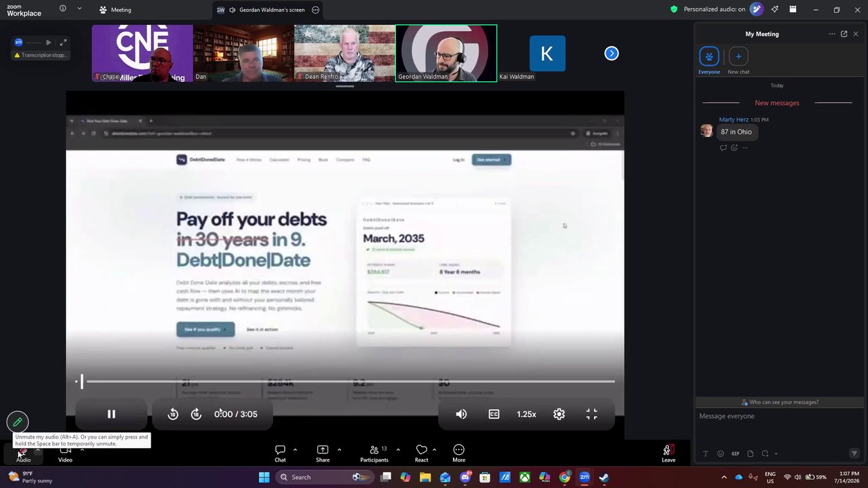Image resolution: width=868 pixels, height=488 pixels.
Task: Open playback speed 1.25x menu
Action: tap(526, 414)
